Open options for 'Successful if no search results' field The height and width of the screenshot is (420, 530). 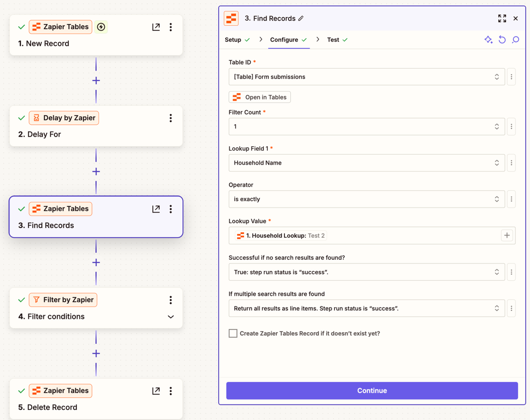(x=511, y=272)
